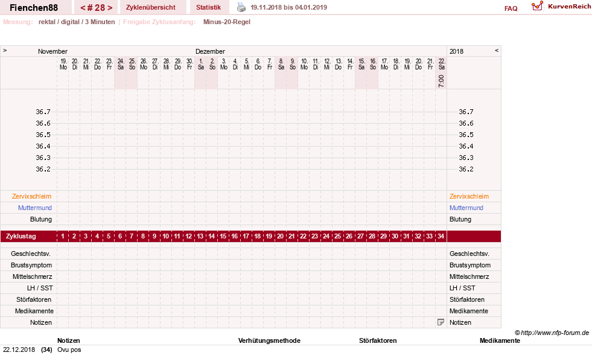Click the Notizen label beside the note icon
Screen dimensions: 592x364
[460, 322]
